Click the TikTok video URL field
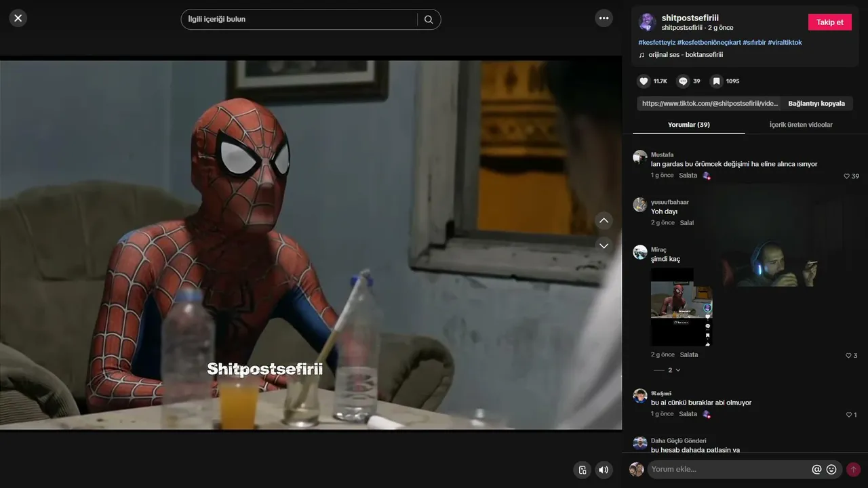The height and width of the screenshot is (488, 868). point(709,104)
